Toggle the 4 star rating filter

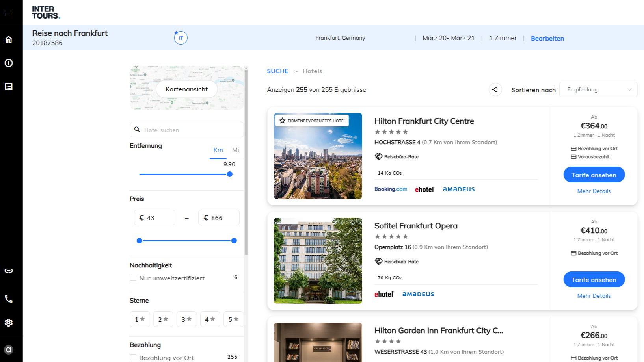(x=210, y=319)
